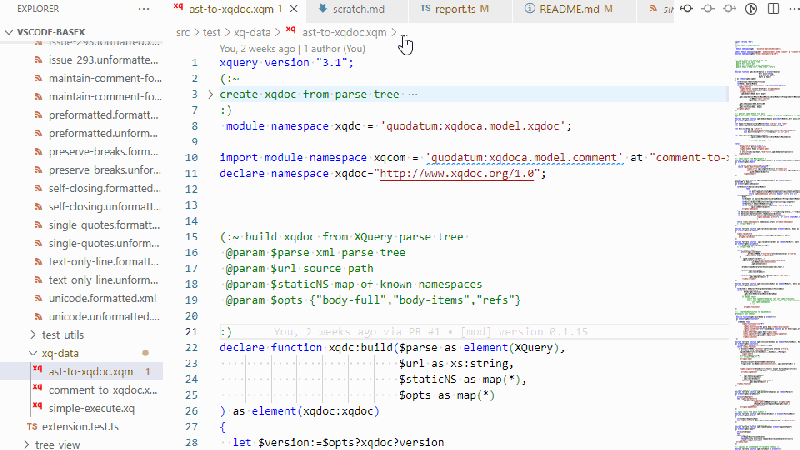The height and width of the screenshot is (450, 800).
Task: Click the inline blame text on line 21
Action: tap(431, 332)
